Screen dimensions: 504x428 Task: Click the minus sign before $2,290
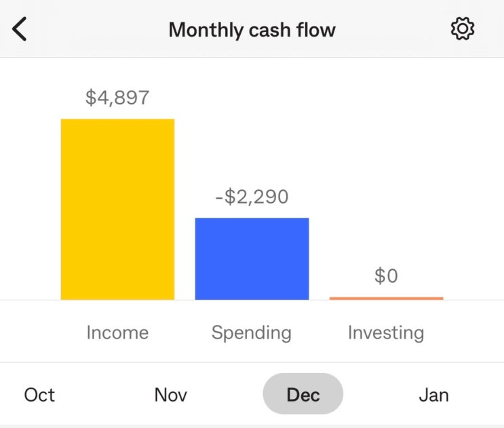click(220, 197)
